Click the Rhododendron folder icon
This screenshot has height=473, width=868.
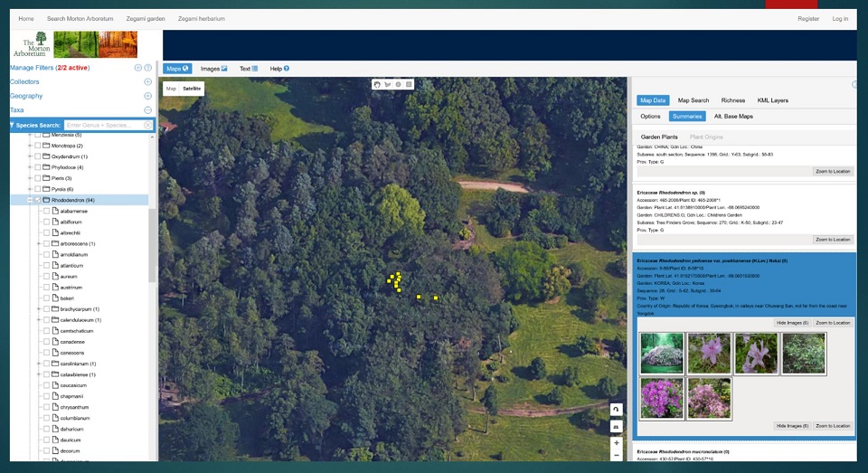coord(46,200)
